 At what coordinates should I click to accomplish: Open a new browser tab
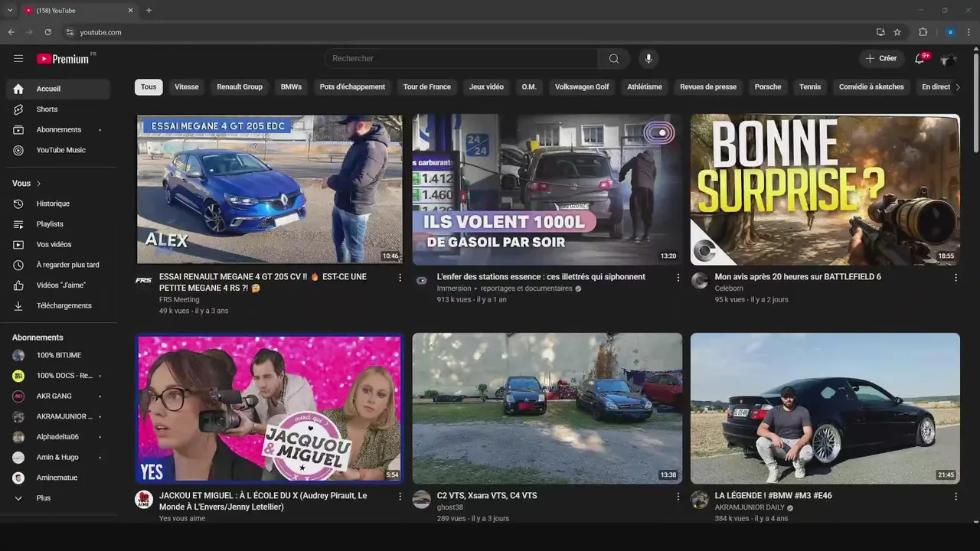(x=149, y=10)
